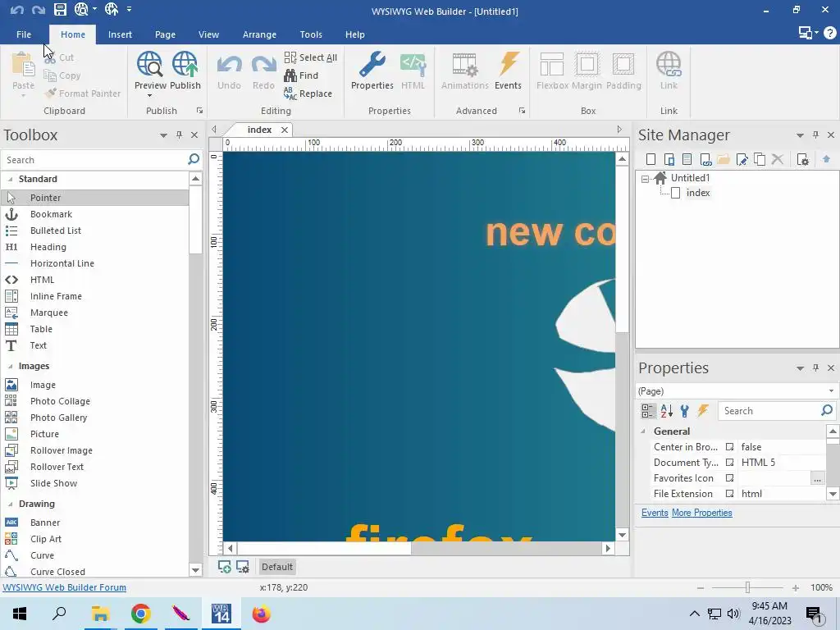
Task: Select the Text tool
Action: coord(95,345)
